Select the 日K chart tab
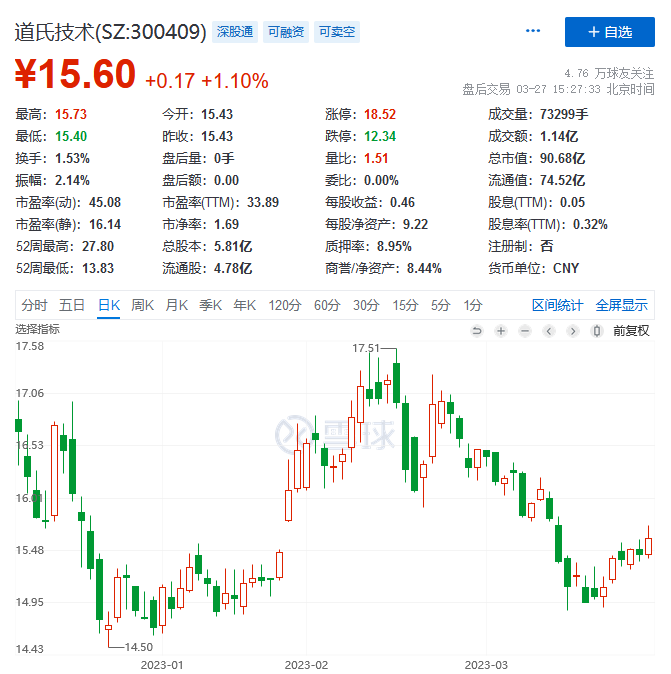 point(109,305)
